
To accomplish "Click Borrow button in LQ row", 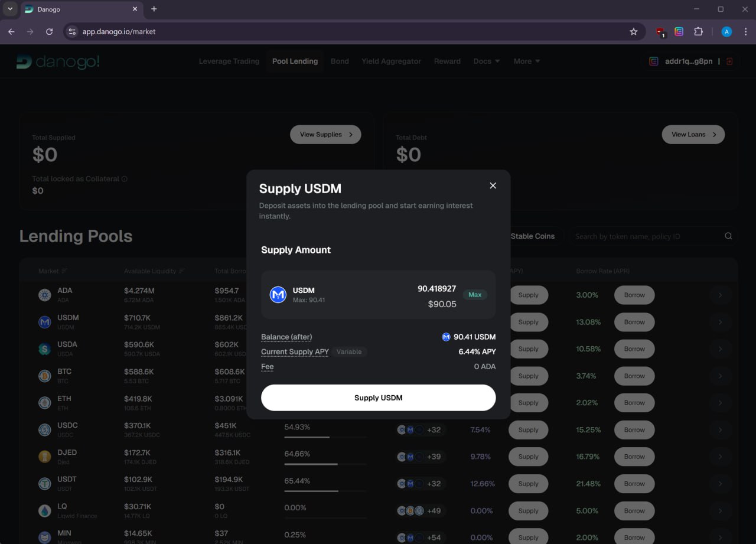I will point(634,511).
